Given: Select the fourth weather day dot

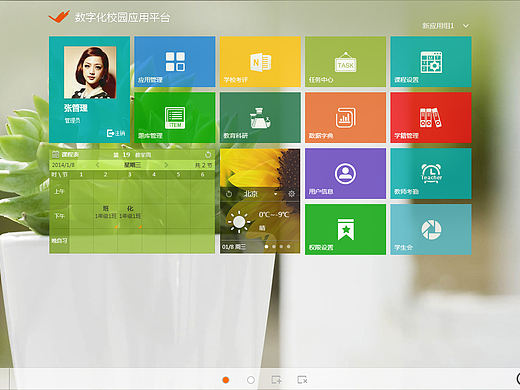Looking at the screenshot, I should tap(288, 247).
